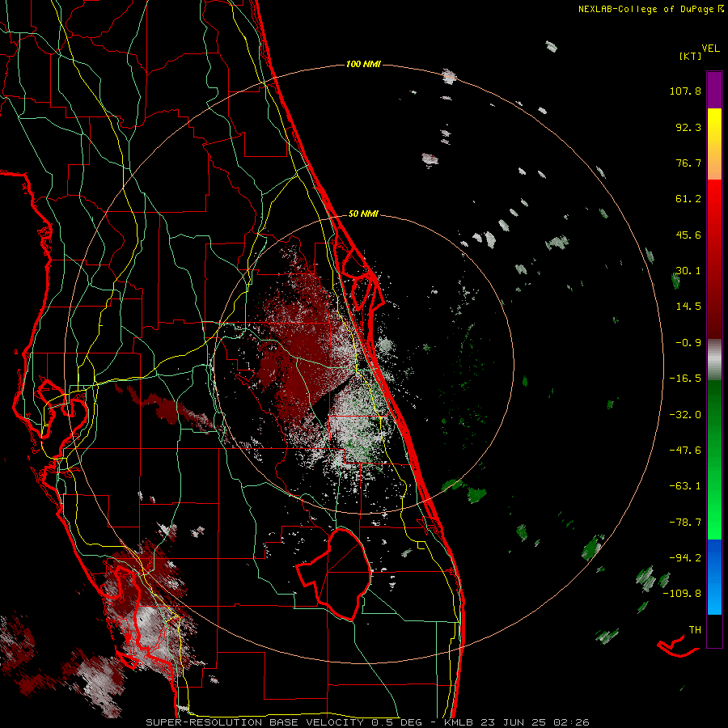Image resolution: width=728 pixels, height=728 pixels.
Task: Click the TH legend label
Action: pyautogui.click(x=695, y=630)
